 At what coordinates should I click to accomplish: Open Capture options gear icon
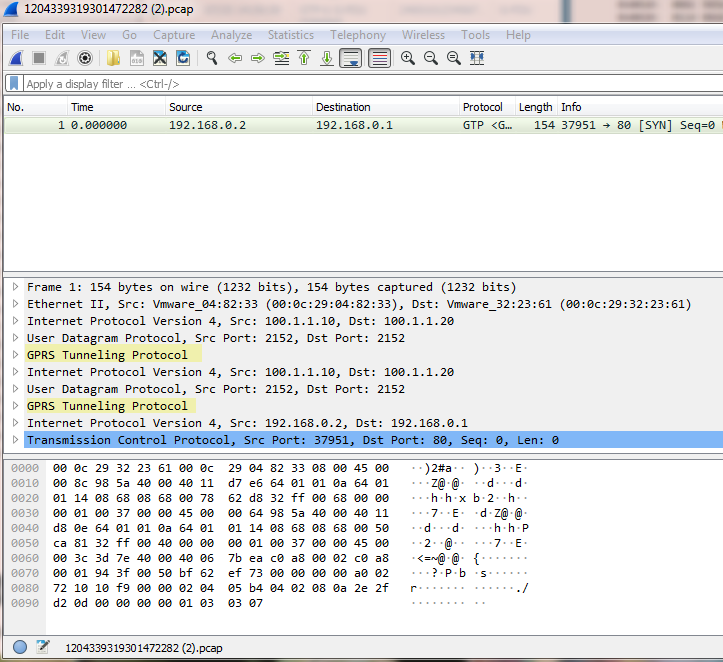(x=85, y=59)
